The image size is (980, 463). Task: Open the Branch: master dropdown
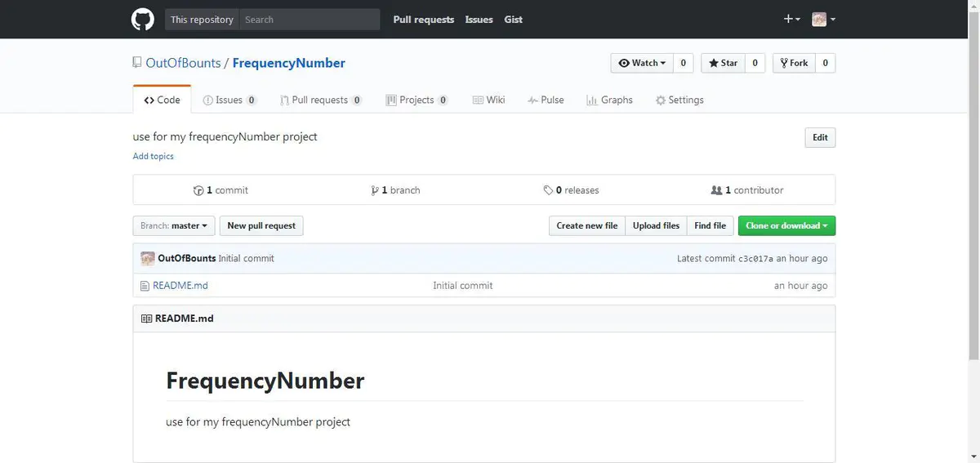pyautogui.click(x=174, y=225)
